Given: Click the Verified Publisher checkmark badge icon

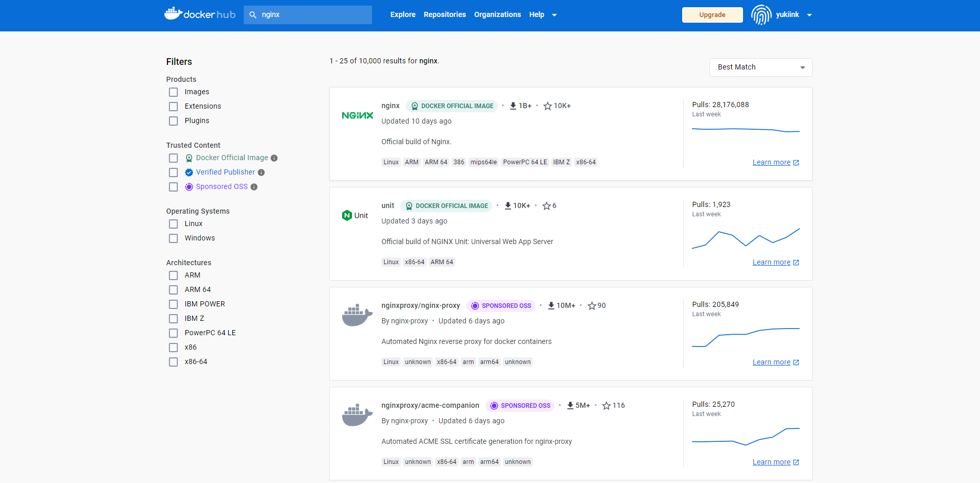Looking at the screenshot, I should 189,173.
